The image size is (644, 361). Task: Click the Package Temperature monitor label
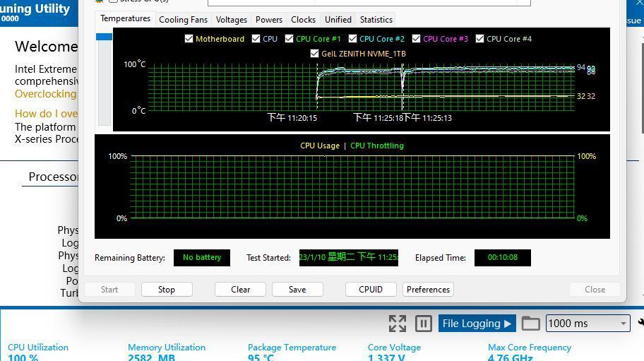[x=292, y=348]
